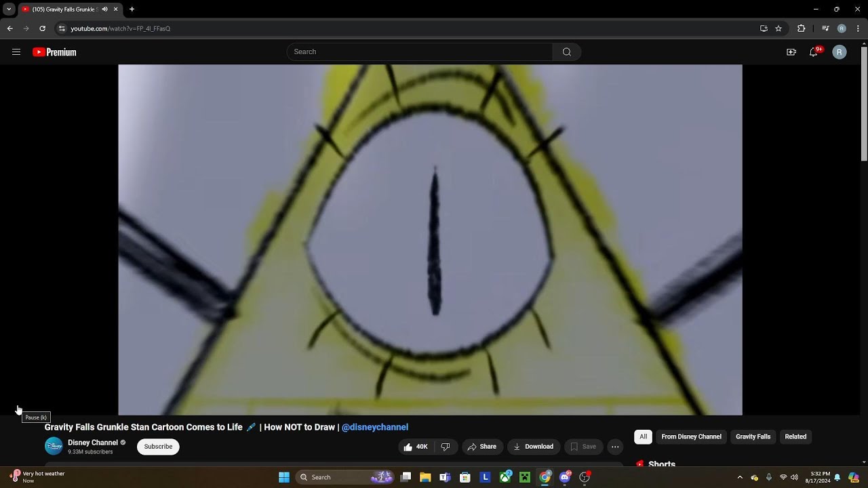Open Wi-Fi network settings in tray
The height and width of the screenshot is (488, 868).
point(783,477)
